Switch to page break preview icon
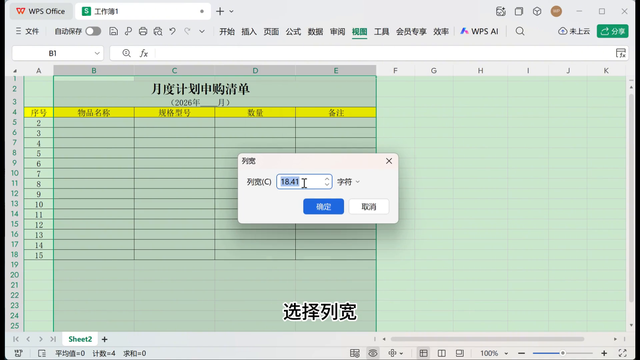The height and width of the screenshot is (360, 640). click(460, 353)
